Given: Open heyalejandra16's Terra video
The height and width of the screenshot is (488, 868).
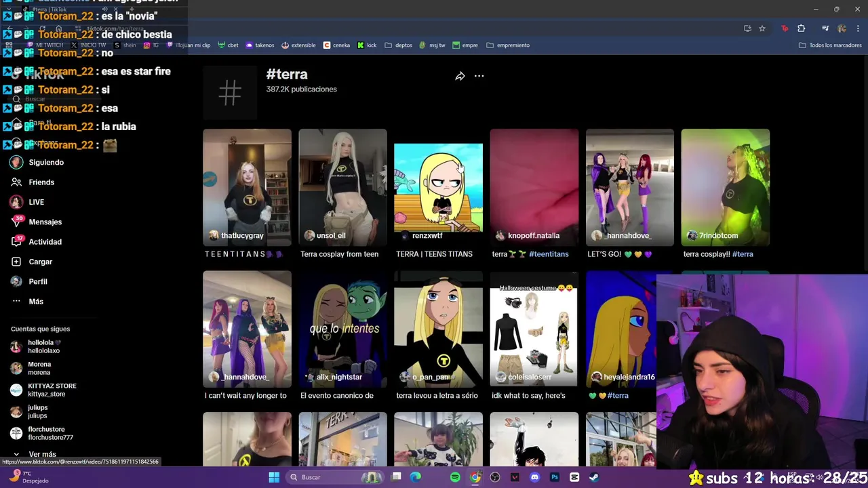Looking at the screenshot, I should (620, 329).
